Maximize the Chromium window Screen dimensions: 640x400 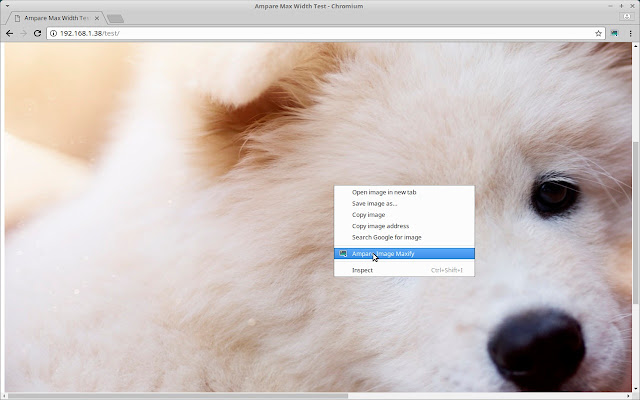[621, 6]
